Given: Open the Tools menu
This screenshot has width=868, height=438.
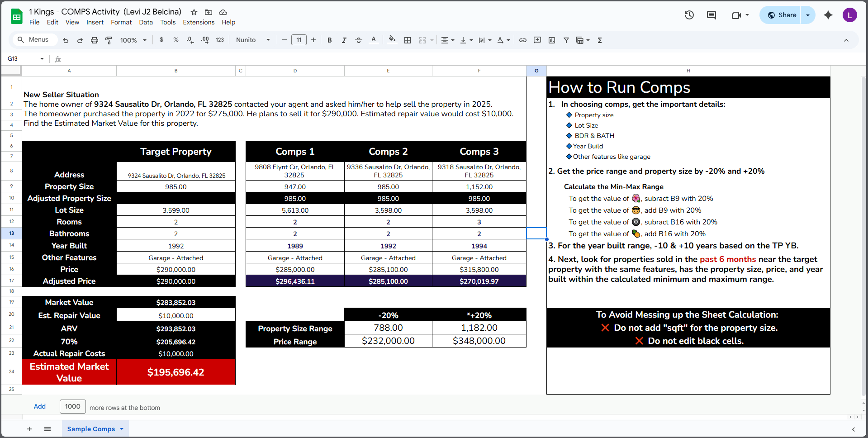Looking at the screenshot, I should [168, 22].
